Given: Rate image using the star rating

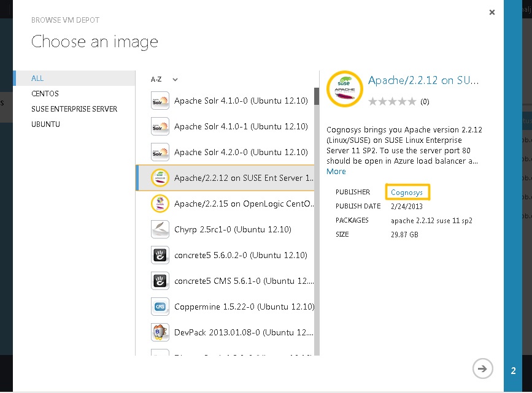Looking at the screenshot, I should tap(392, 101).
